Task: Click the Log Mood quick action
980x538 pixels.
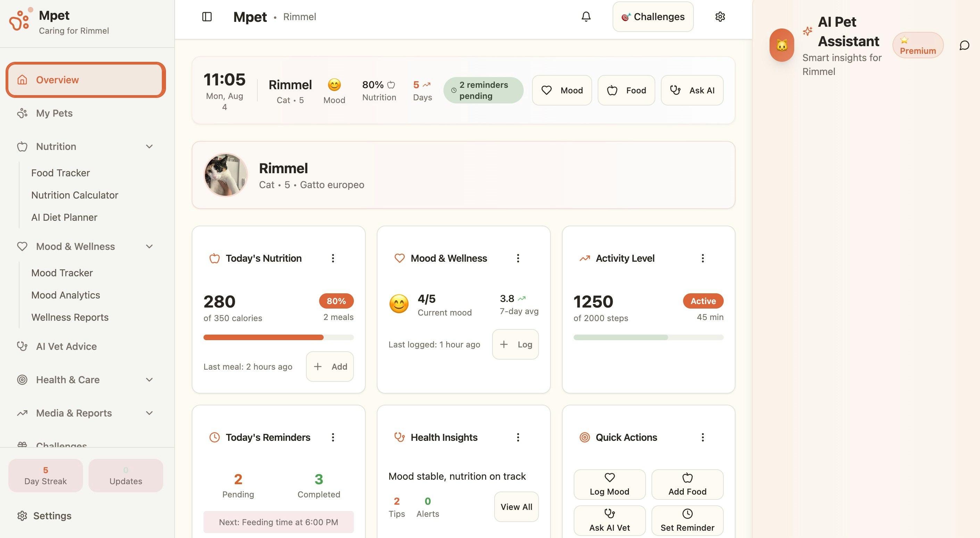Action: pos(609,485)
